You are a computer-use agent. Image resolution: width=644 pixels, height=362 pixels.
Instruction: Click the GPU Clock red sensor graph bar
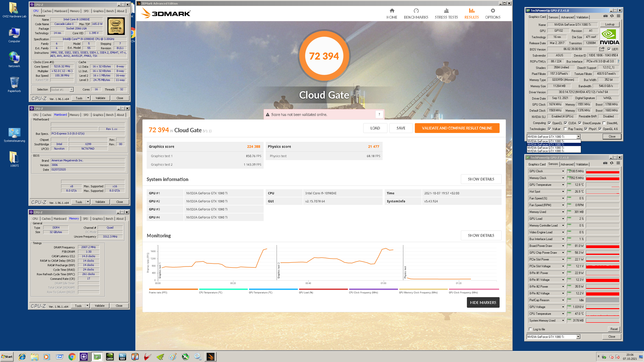coord(602,171)
